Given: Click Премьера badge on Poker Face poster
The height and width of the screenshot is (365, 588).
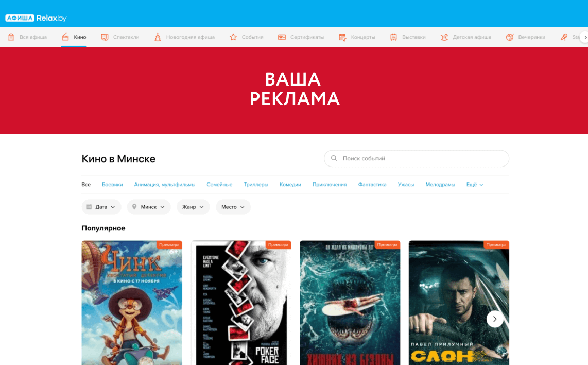Looking at the screenshot, I should point(278,245).
